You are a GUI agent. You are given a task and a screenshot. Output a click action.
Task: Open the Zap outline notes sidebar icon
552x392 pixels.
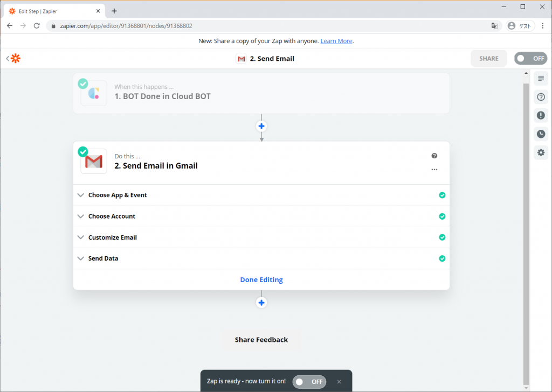(x=541, y=79)
